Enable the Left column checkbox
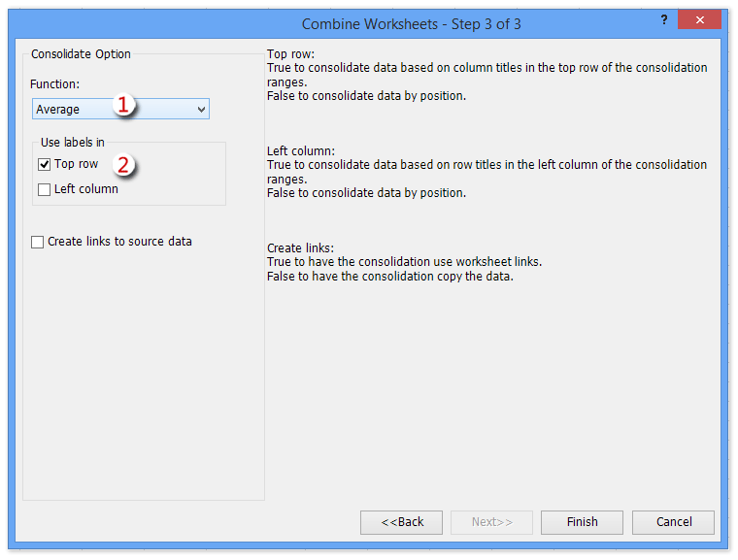The height and width of the screenshot is (560, 738). (x=45, y=190)
